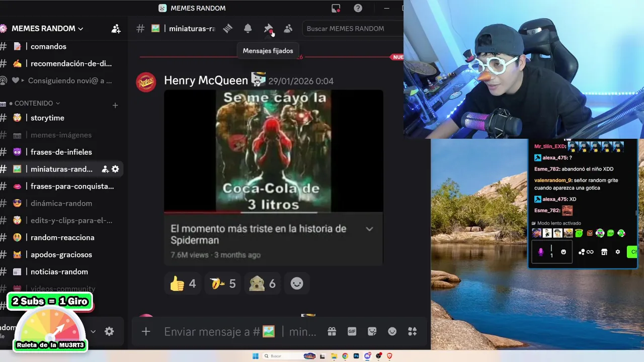The height and width of the screenshot is (362, 644).
Task: Open Photoshop from taskbar
Action: 356,356
